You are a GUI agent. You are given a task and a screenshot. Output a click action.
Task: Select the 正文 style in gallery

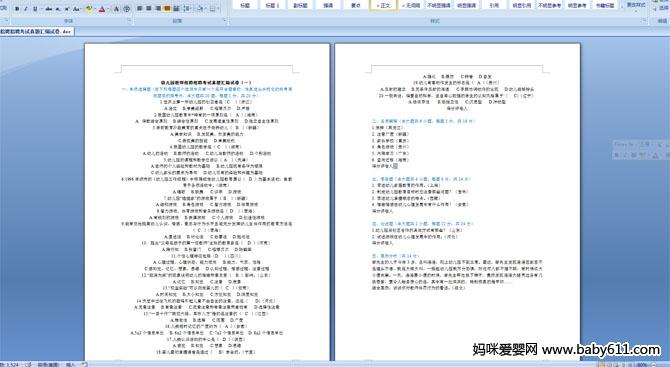(383, 5)
